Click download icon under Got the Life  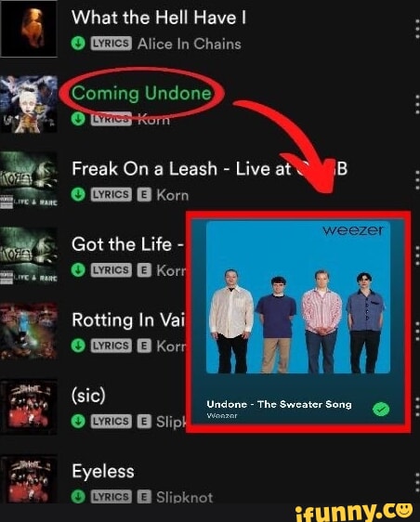(78, 270)
